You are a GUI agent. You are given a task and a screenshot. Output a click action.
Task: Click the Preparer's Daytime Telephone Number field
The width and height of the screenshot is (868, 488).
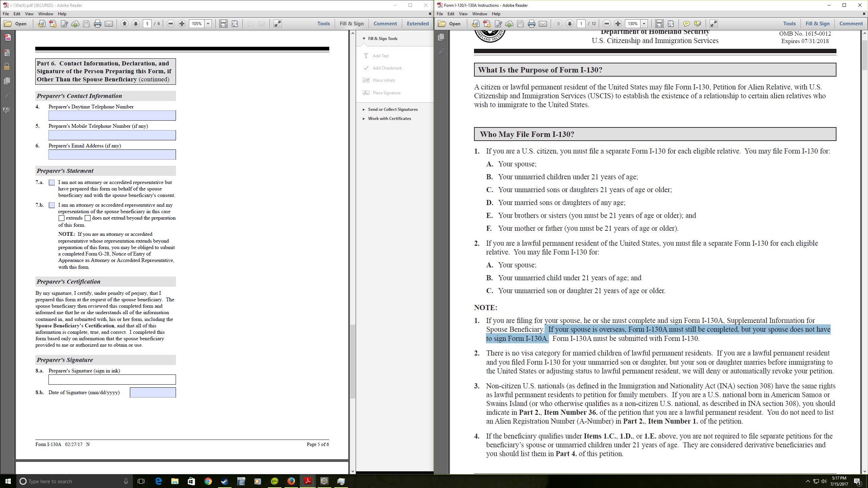tap(112, 116)
